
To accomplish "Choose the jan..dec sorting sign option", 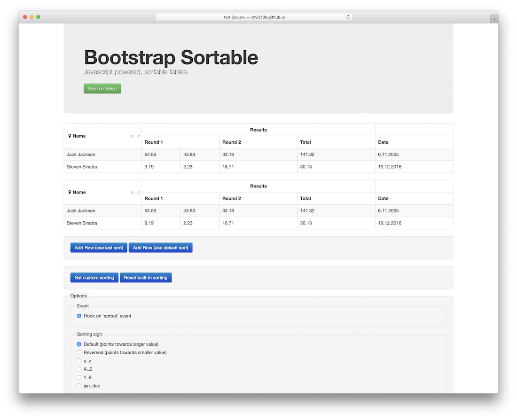I will pos(79,386).
